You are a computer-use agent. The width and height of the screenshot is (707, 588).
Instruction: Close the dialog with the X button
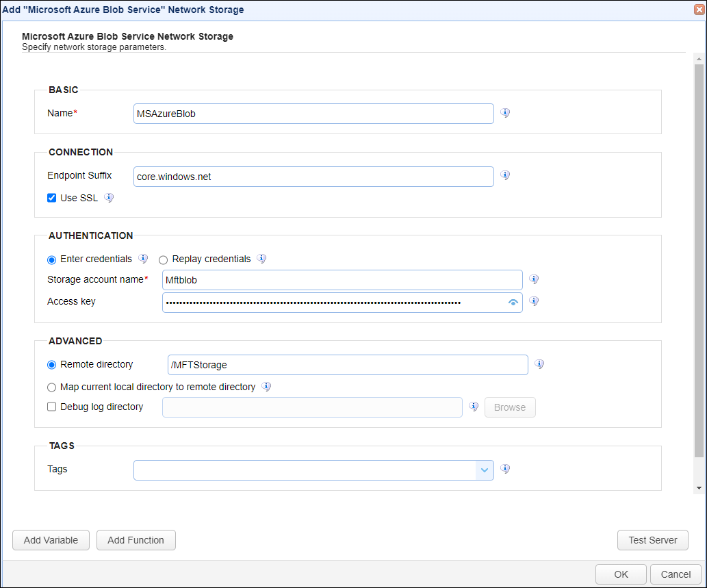[x=699, y=10]
